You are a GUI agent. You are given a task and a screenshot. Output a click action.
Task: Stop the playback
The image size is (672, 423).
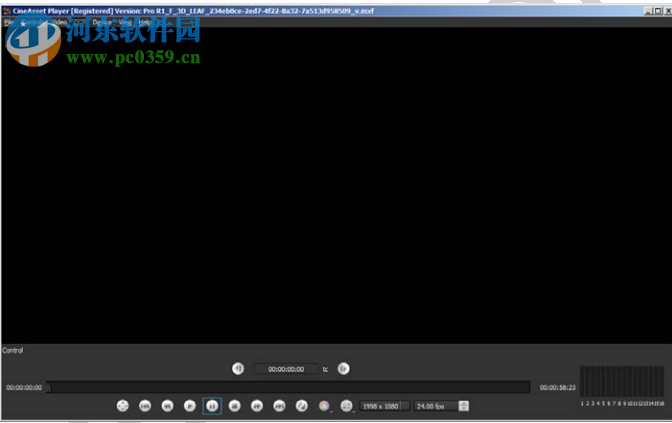(234, 406)
